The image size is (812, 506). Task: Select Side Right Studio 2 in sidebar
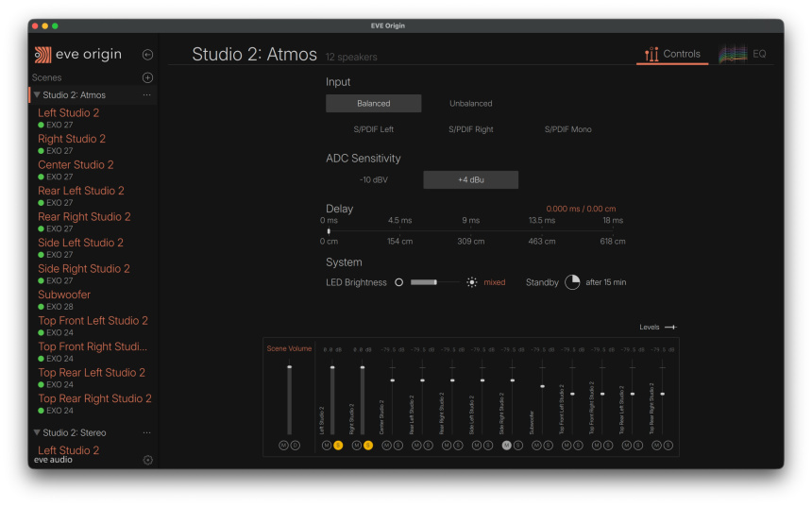[83, 269]
